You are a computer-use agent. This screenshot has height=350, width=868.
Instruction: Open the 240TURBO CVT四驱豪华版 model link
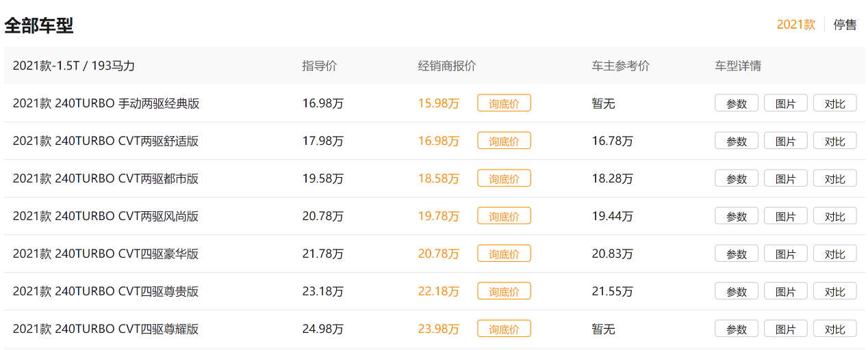[x=106, y=254]
